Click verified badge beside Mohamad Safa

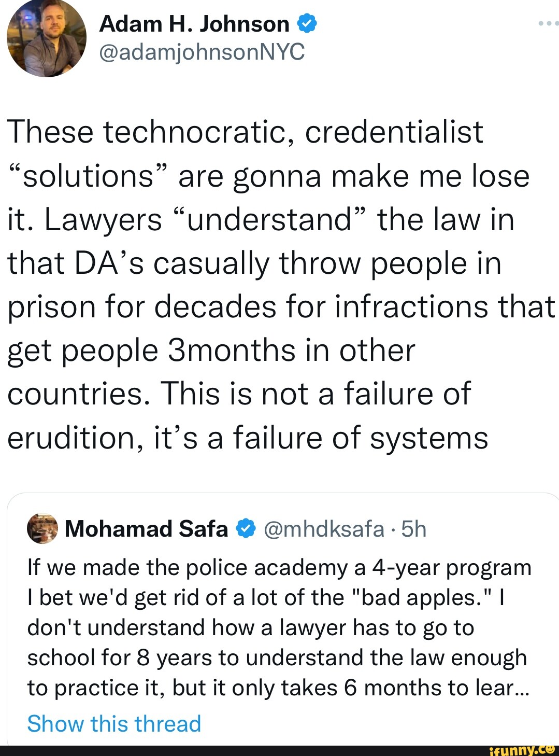[x=246, y=529]
